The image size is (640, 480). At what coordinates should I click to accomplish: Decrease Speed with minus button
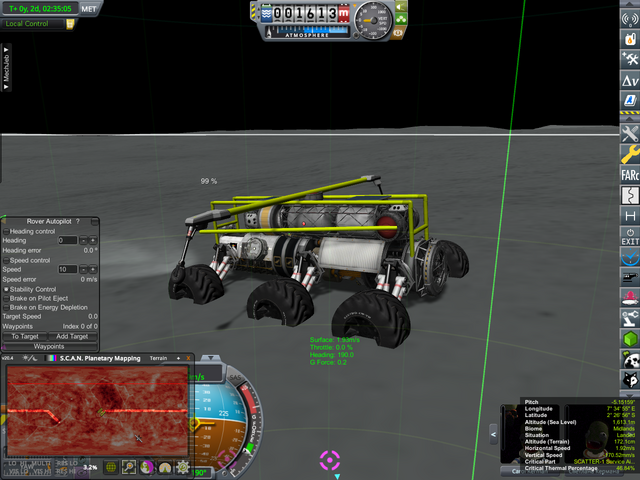click(83, 269)
